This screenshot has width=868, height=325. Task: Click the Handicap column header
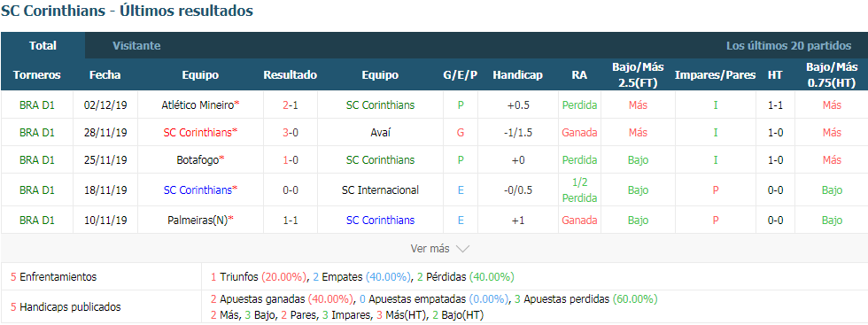coord(517,75)
